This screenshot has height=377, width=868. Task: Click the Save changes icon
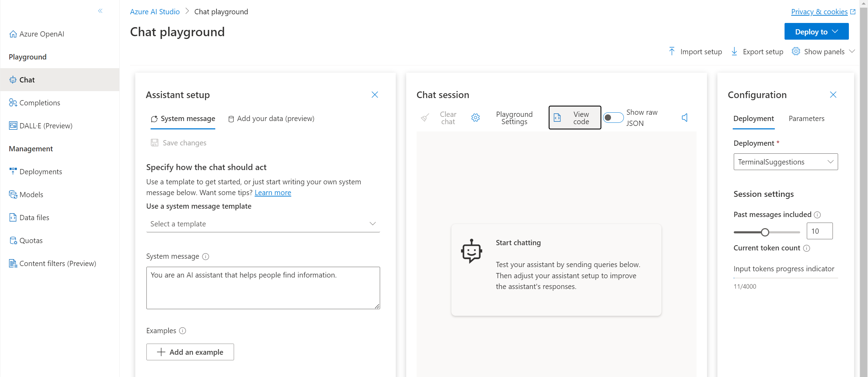155,143
